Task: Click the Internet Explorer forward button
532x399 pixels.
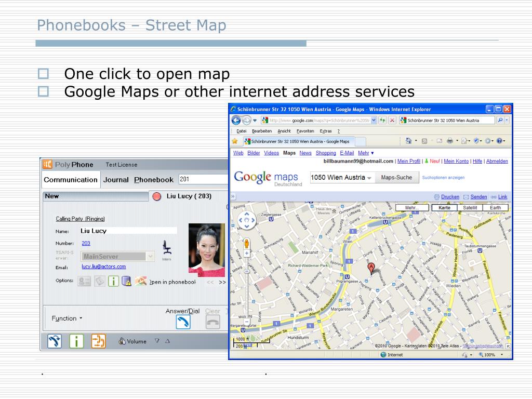Action: coord(247,120)
